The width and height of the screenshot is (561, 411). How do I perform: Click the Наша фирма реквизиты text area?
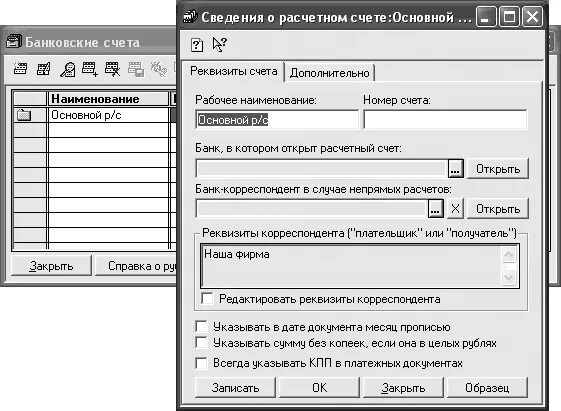tap(351, 266)
